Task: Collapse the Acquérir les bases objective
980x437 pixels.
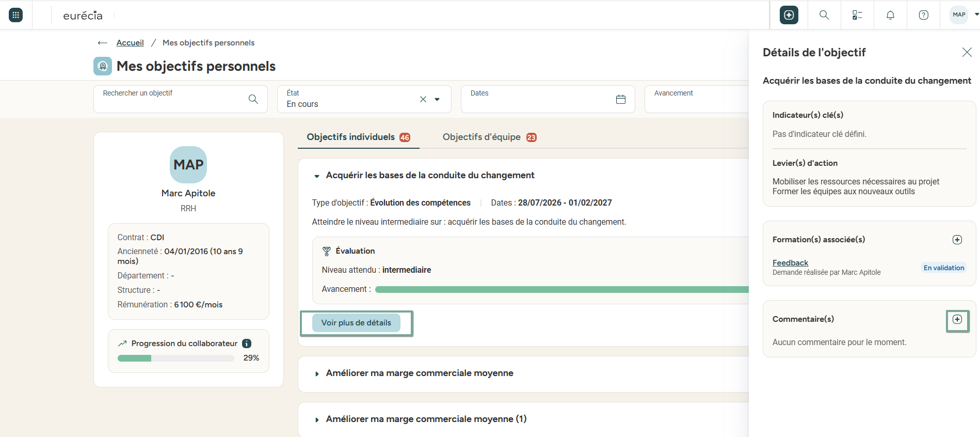Action: (x=317, y=176)
